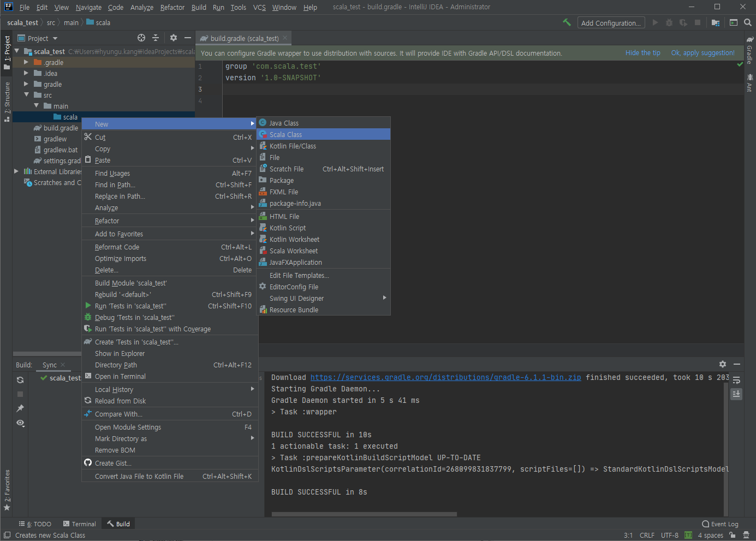
Task: Toggle the eye view icon in Build panel
Action: tap(20, 423)
